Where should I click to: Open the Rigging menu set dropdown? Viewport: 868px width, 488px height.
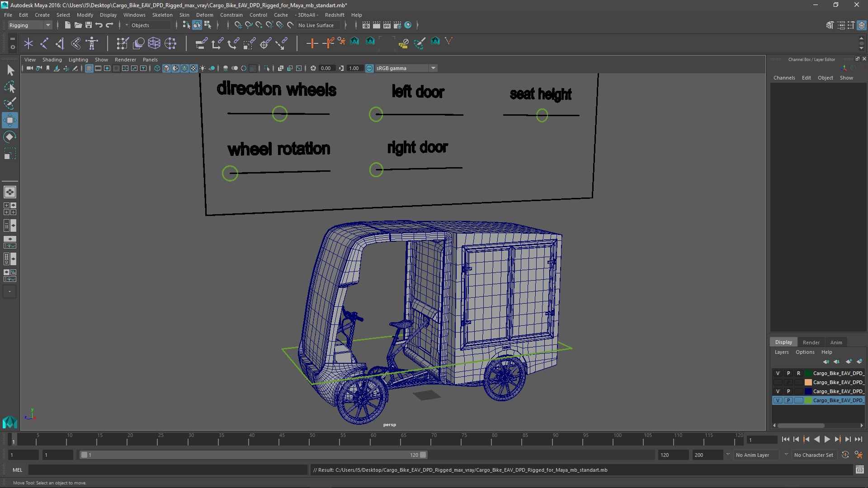click(30, 25)
